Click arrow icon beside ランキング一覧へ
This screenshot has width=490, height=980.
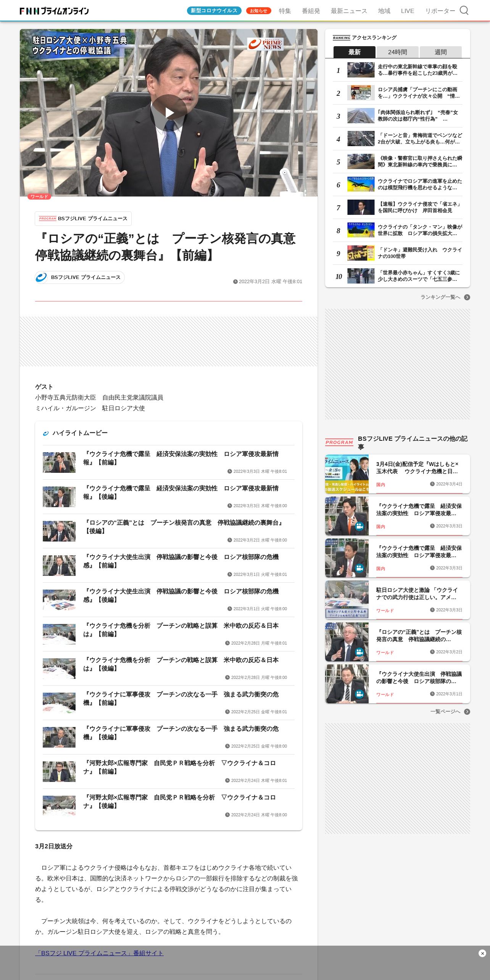(x=467, y=297)
